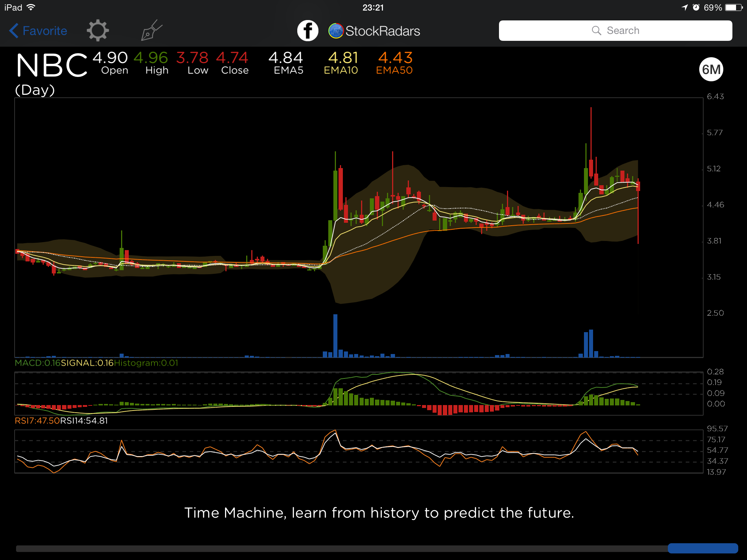Tap the StockRadars globe logo
The width and height of the screenshot is (747, 560).
[x=336, y=31]
